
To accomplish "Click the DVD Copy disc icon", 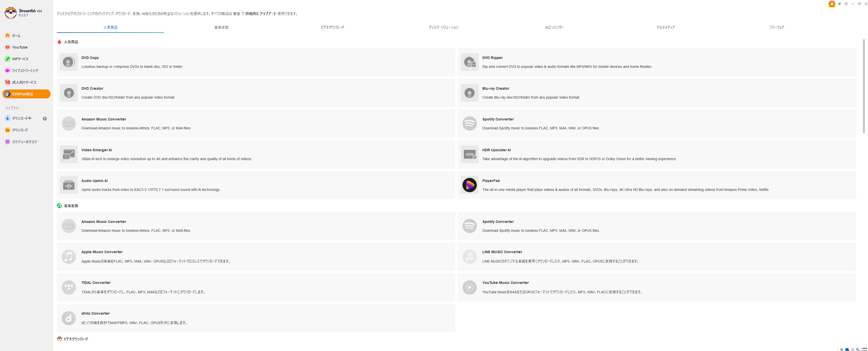I will click(x=68, y=62).
